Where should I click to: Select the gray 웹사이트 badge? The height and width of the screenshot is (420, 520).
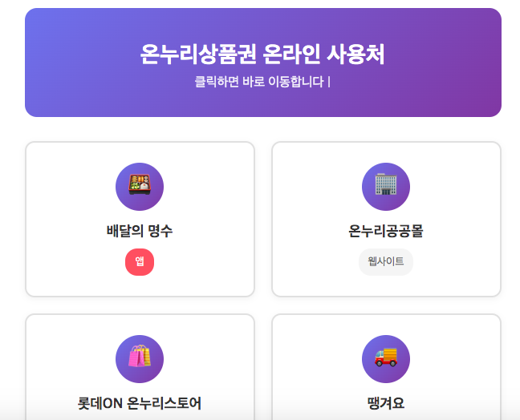(x=386, y=262)
